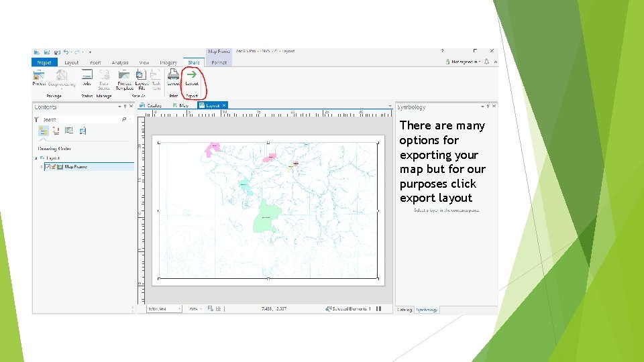
Task: Save as Layout File
Action: pyautogui.click(x=142, y=80)
